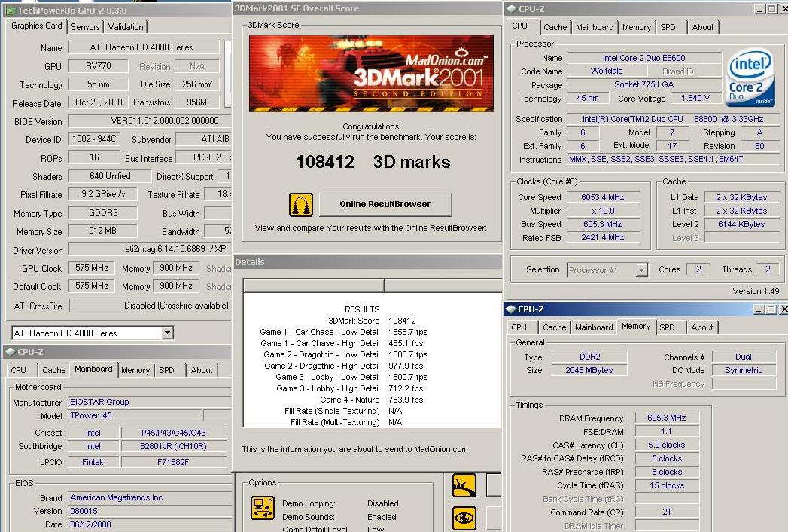Click the DRAM Frequency value 605.3 MHz

(667, 418)
